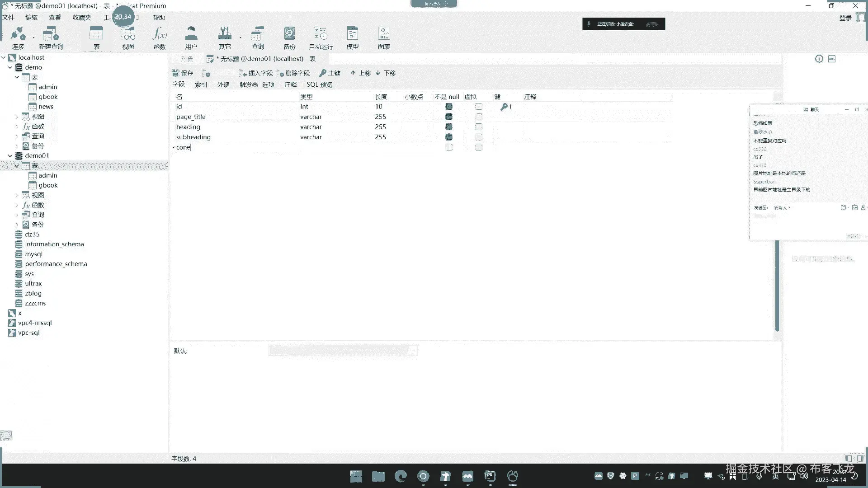The width and height of the screenshot is (868, 488).
Task: Toggle Not Null checkbox for cone row
Action: coord(449,147)
